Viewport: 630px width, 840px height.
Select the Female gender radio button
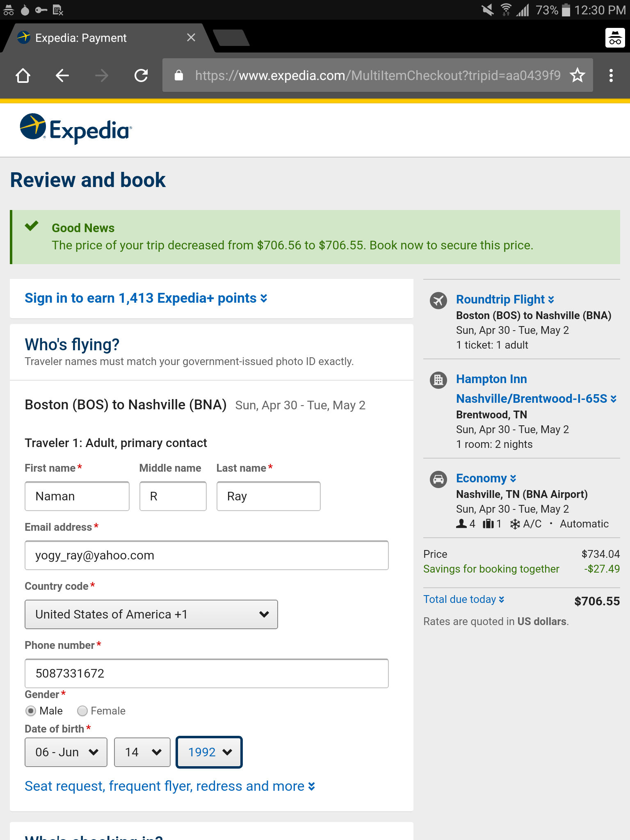point(82,711)
